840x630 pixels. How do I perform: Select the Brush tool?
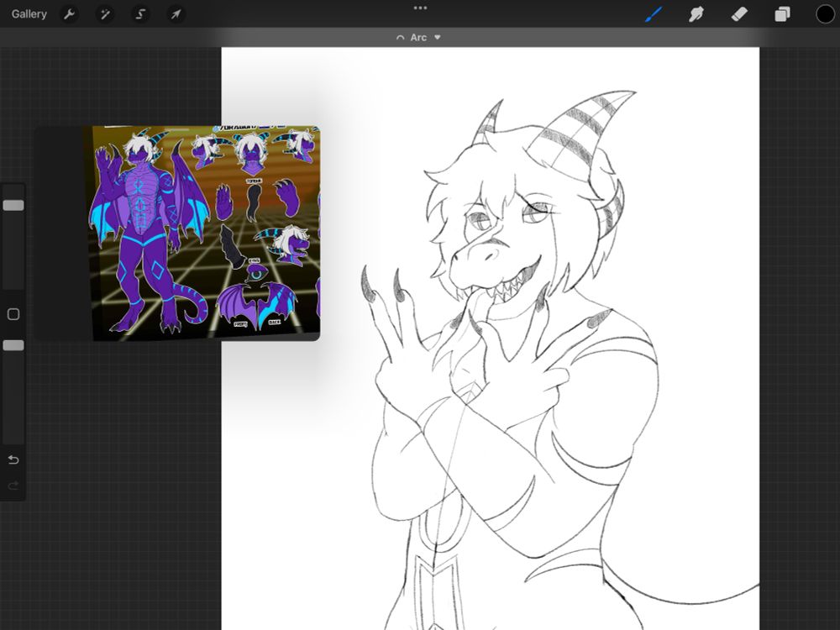654,14
